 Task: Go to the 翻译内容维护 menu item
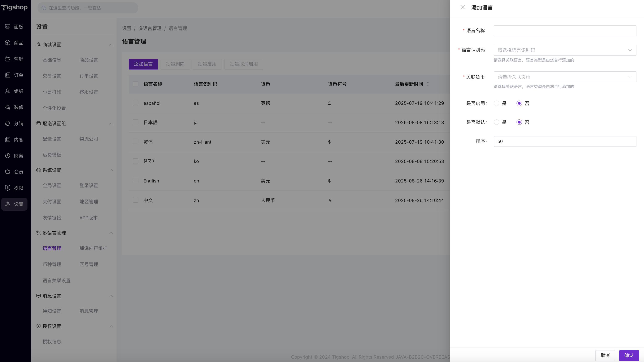[93, 248]
